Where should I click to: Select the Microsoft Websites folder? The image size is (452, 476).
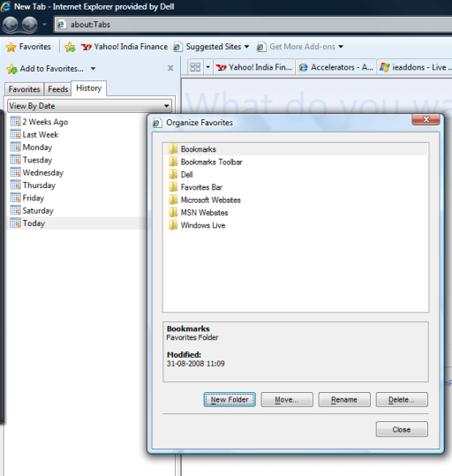205,200
